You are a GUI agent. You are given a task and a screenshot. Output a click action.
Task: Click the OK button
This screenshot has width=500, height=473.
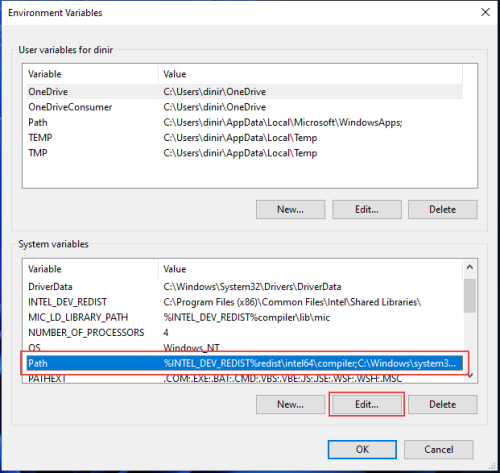point(362,449)
